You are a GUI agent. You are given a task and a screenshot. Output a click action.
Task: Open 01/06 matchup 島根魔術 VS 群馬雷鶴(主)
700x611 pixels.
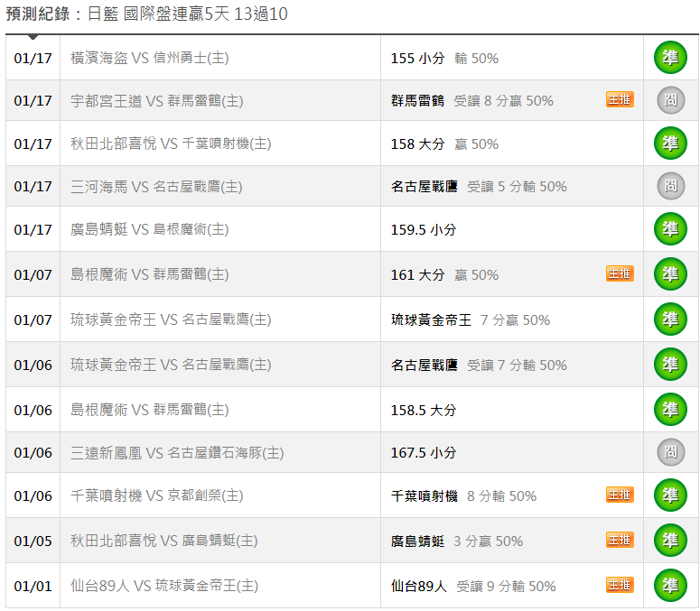click(150, 410)
